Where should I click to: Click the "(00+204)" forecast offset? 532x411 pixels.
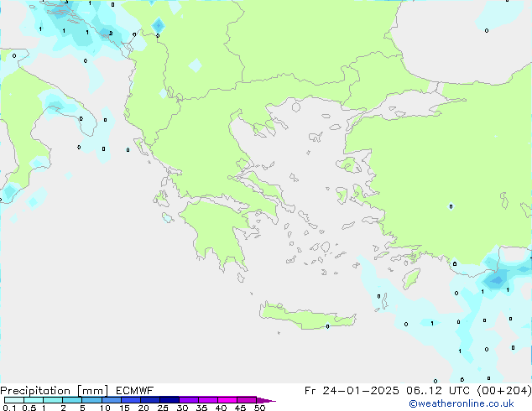tap(504, 391)
